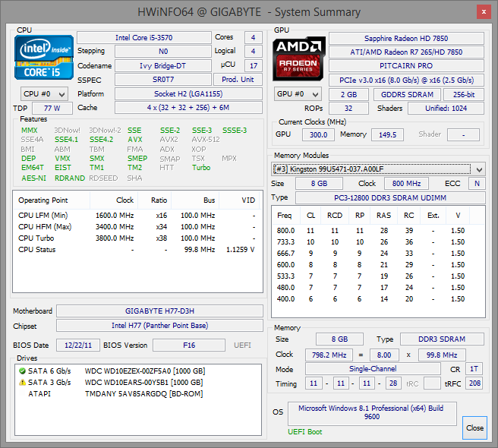Click the Microsoft Windows 8.1 Professional OS field

pyautogui.click(x=372, y=413)
